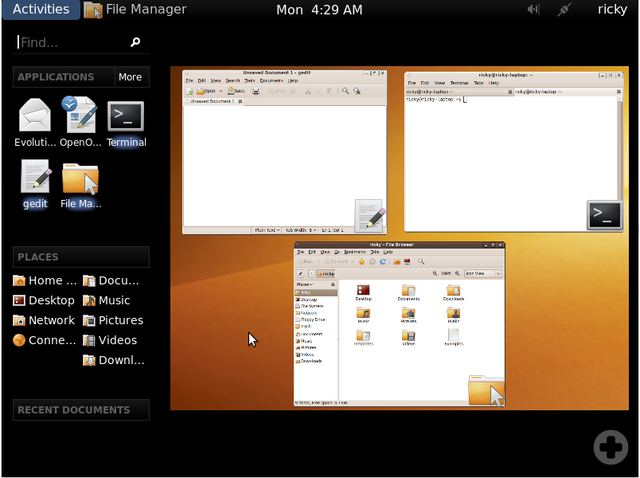
Task: Open the Plain Text language dropdown in gedit
Action: pyautogui.click(x=267, y=230)
